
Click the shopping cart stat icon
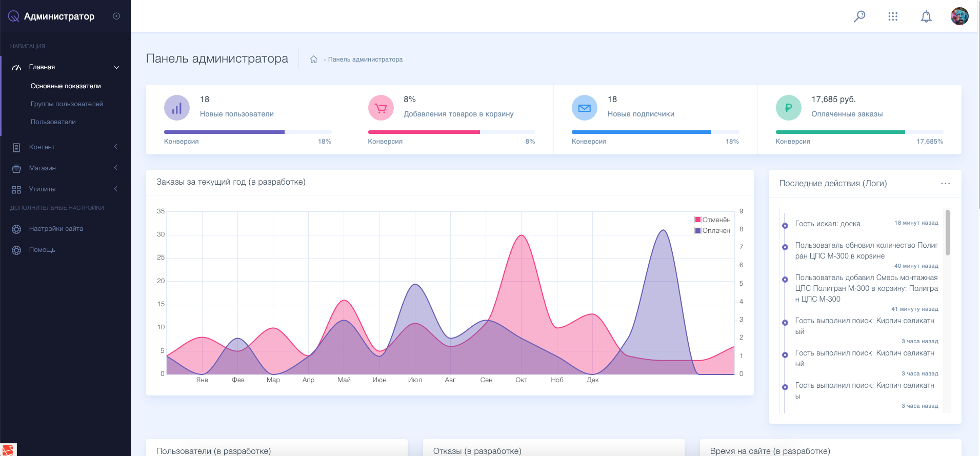381,108
